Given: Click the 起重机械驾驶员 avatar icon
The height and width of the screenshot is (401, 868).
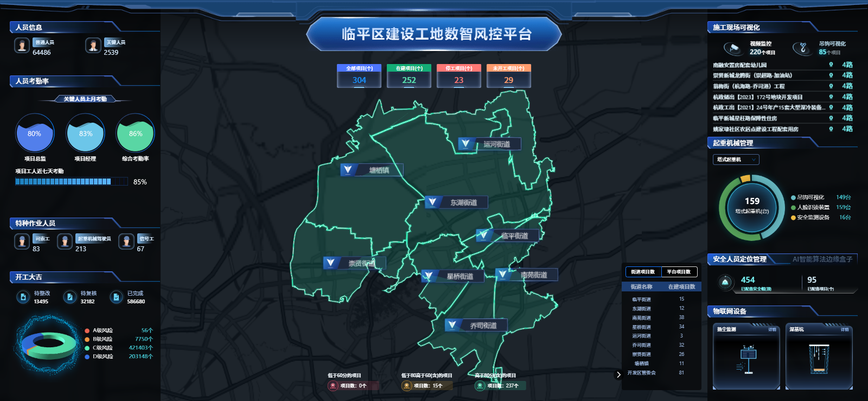Looking at the screenshot, I should (x=65, y=241).
